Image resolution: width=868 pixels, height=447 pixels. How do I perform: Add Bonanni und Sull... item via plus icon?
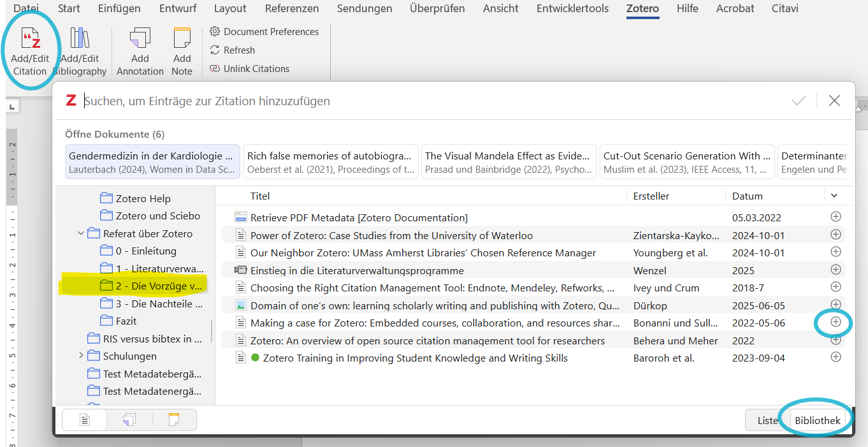pos(836,322)
